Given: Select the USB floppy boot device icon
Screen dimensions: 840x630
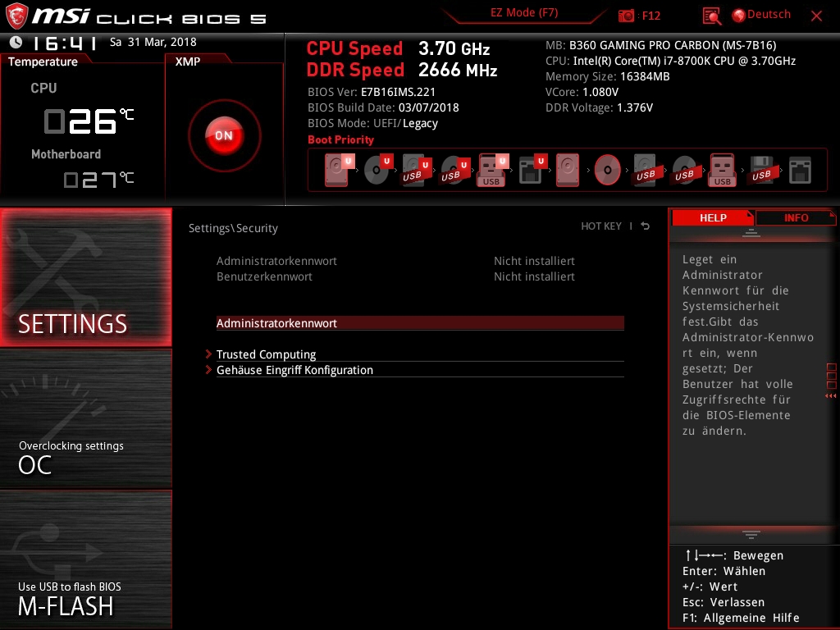Looking at the screenshot, I should click(761, 170).
